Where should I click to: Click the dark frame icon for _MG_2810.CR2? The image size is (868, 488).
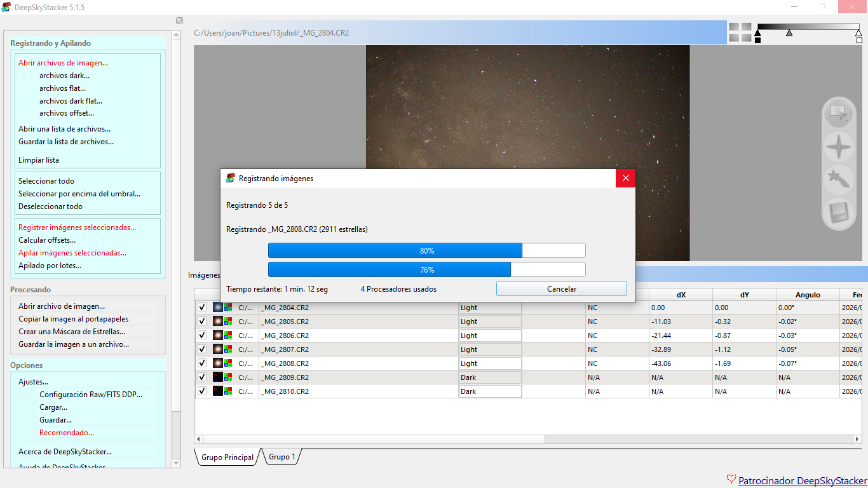pyautogui.click(x=218, y=391)
